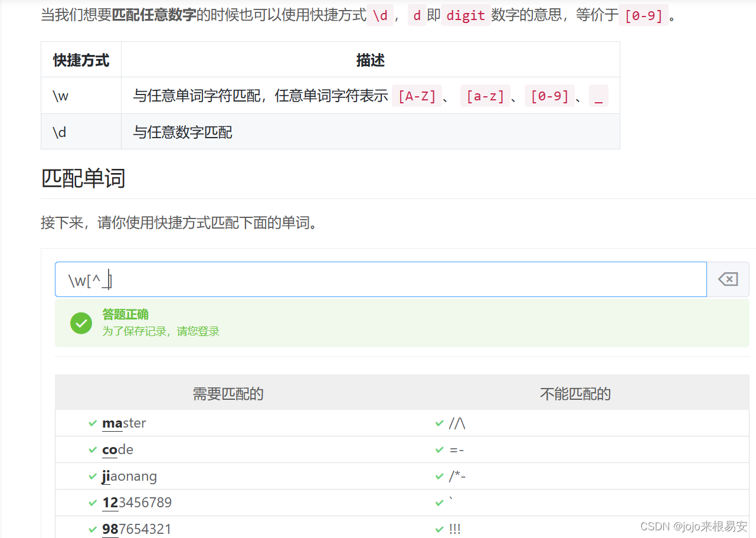Click the 快捷方式 table header
Screen dimensions: 756x538
tap(81, 60)
